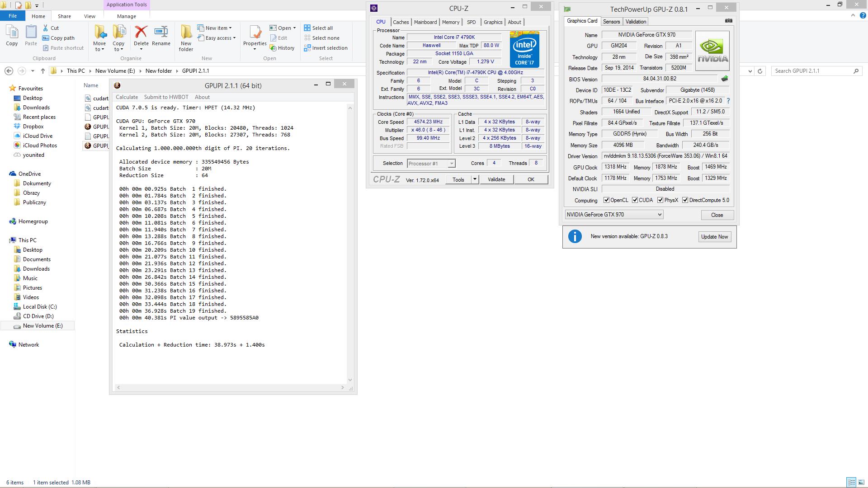Click the Cut scissors icon
The width and height of the screenshot is (868, 488).
[46, 28]
